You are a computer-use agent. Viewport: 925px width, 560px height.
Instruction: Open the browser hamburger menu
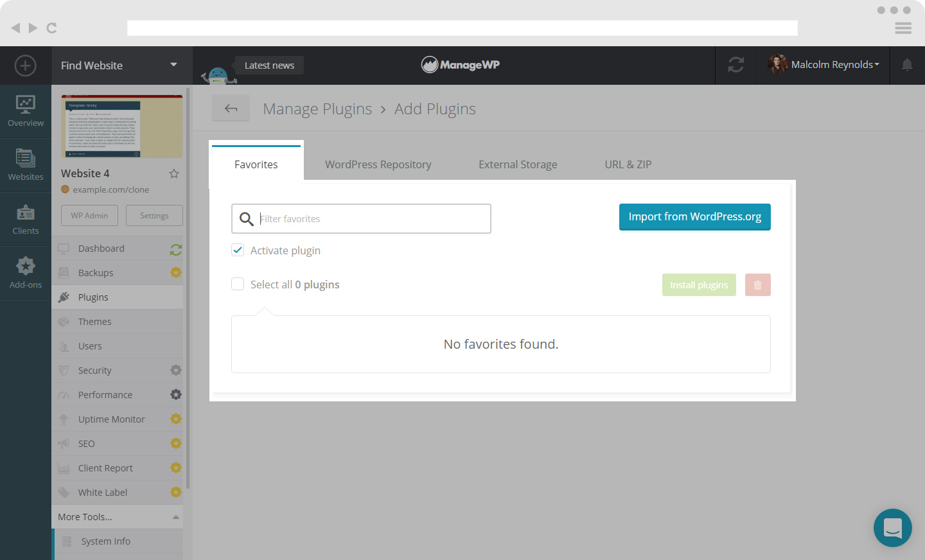click(903, 28)
